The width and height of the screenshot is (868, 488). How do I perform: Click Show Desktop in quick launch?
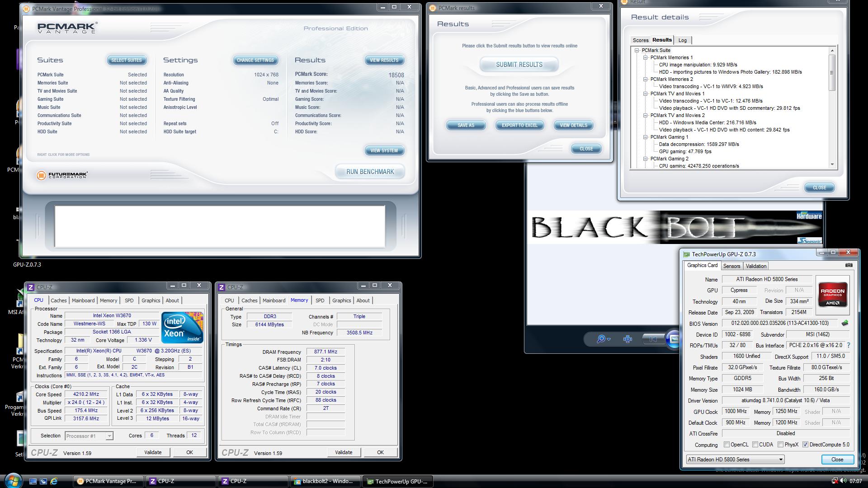point(33,482)
